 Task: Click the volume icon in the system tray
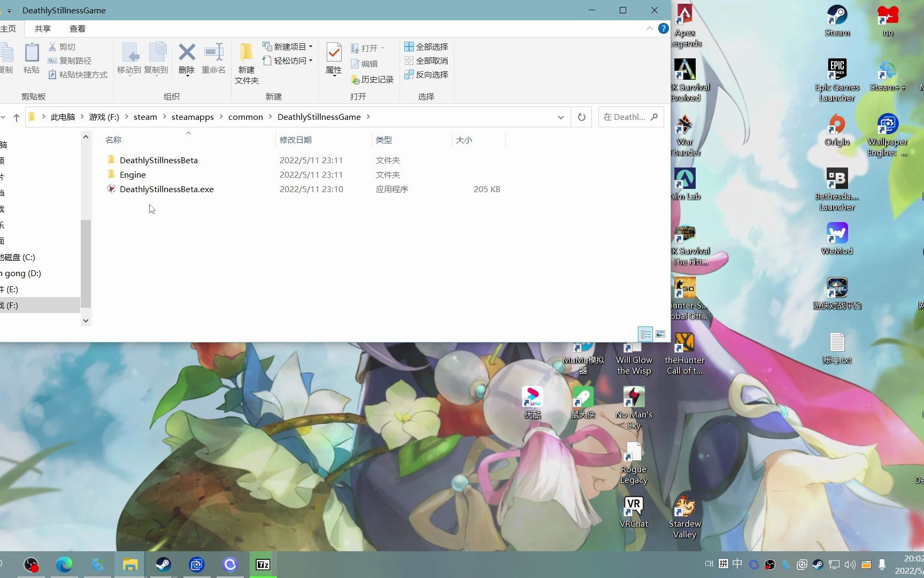coord(850,565)
